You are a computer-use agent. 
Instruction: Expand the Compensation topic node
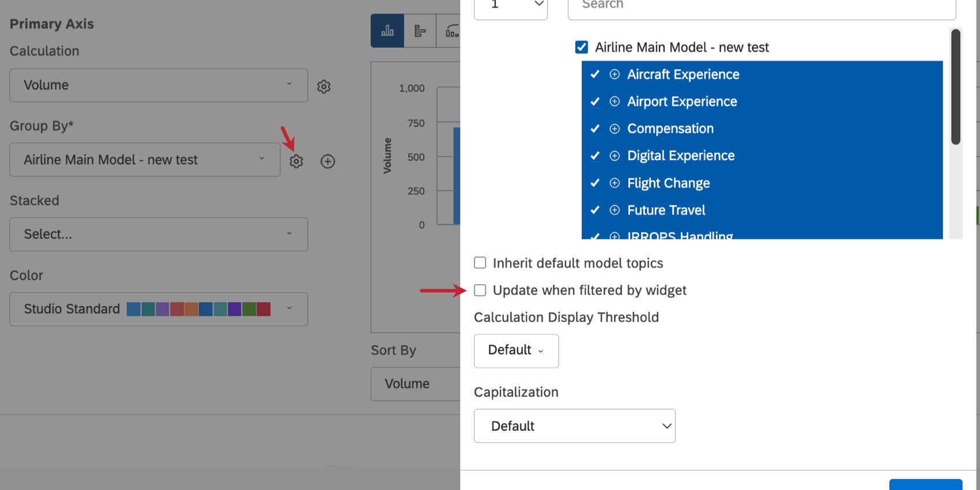tap(615, 129)
